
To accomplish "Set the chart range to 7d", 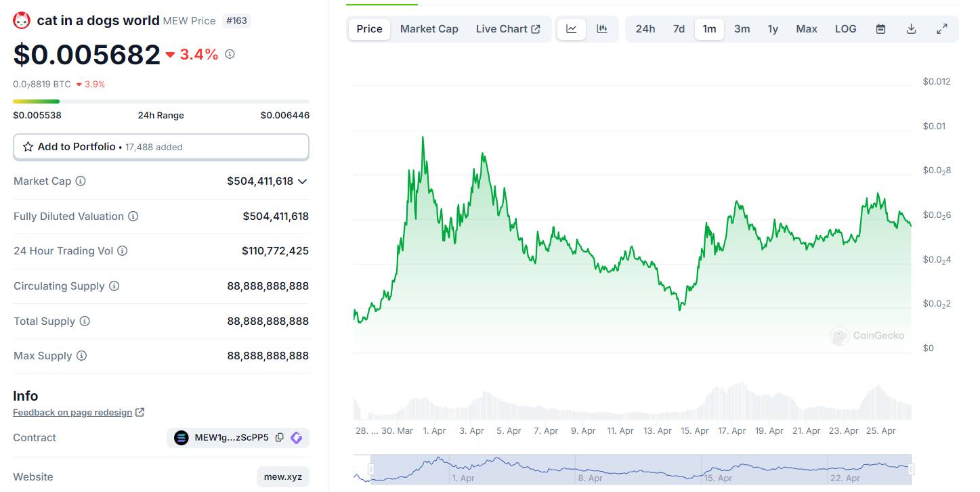I will point(679,29).
